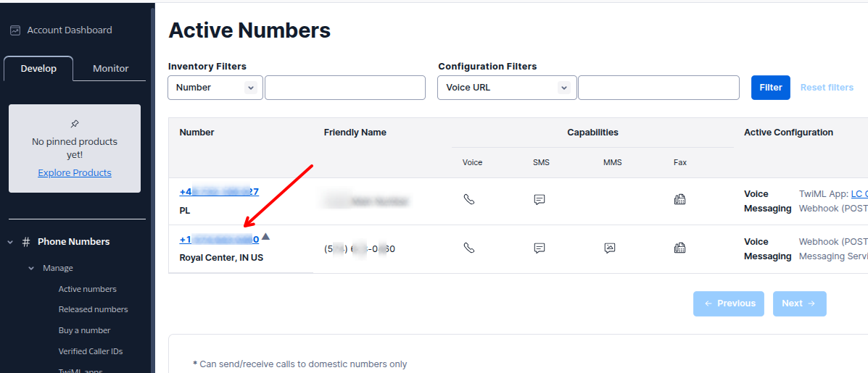Open the Explore Products link
The width and height of the screenshot is (868, 373).
click(x=75, y=173)
